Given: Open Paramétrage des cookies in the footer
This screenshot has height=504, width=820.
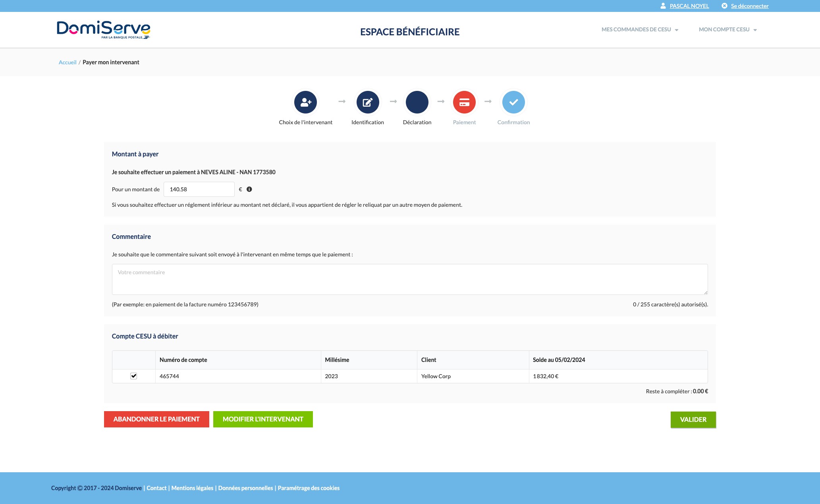Looking at the screenshot, I should [x=309, y=488].
